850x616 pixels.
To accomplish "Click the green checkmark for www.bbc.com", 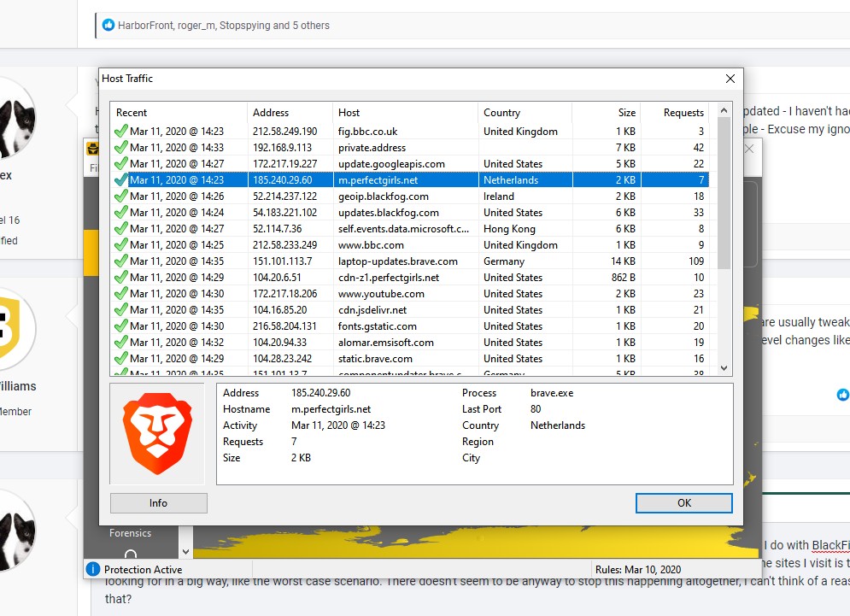I will tap(121, 245).
